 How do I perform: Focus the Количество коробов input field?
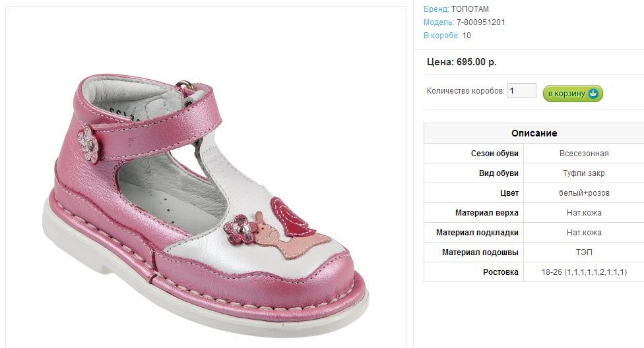coord(521,91)
